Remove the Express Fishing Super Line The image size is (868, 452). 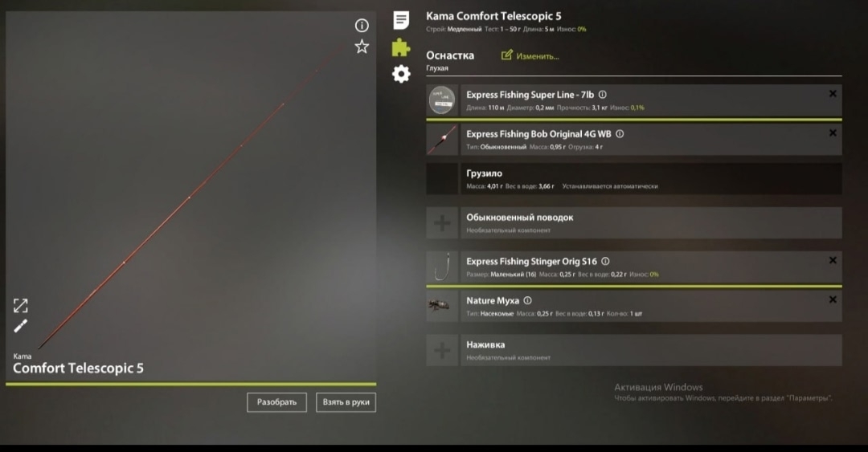click(833, 94)
